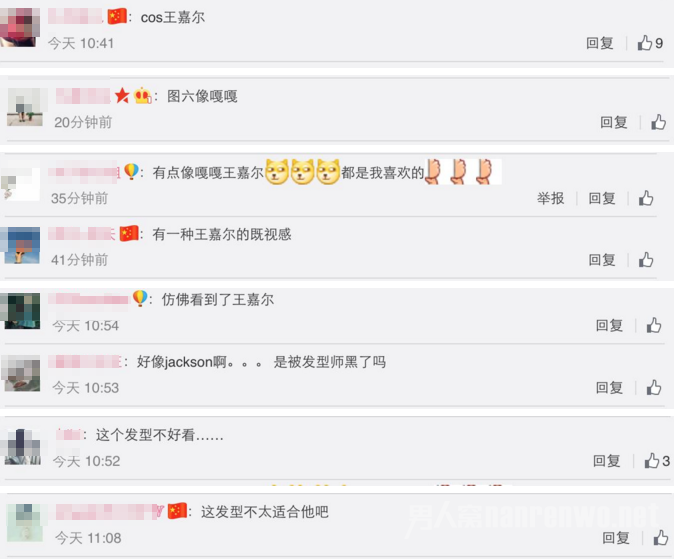Viewport: 674px width, 559px height.
Task: Open avatar of the 'cos王嘉尔' commenter
Action: coord(20,27)
